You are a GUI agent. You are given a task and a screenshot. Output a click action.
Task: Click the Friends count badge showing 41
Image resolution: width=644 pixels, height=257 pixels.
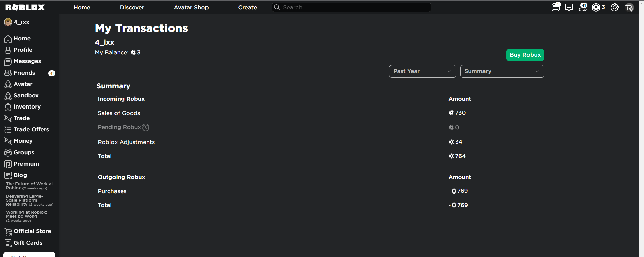[x=52, y=73]
